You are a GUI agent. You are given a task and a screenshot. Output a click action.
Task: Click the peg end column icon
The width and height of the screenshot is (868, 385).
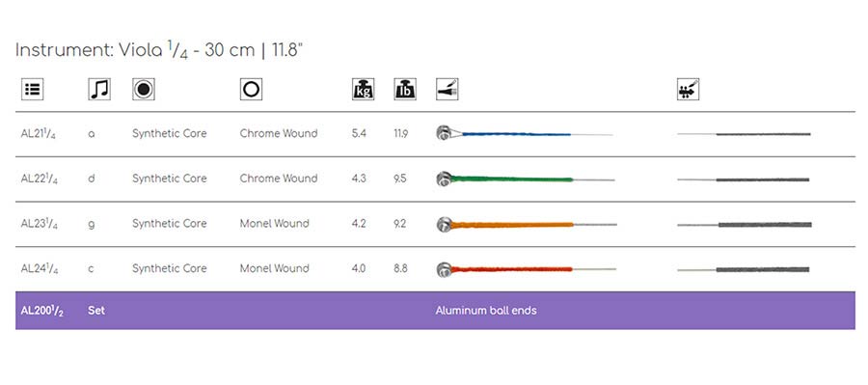coord(688,89)
